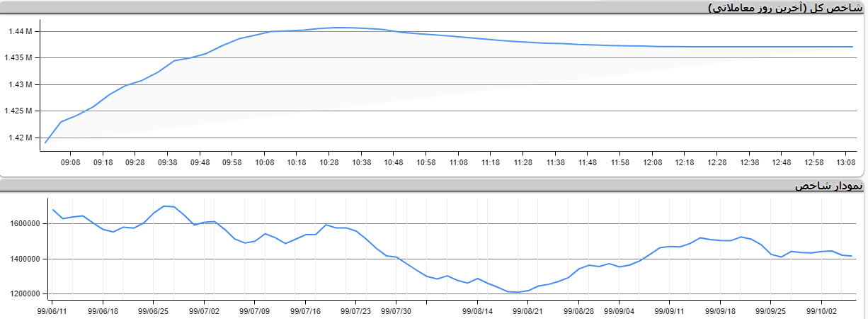Click the 99/06/11 date label
Viewport: 868px width, 319px height.
point(52,310)
